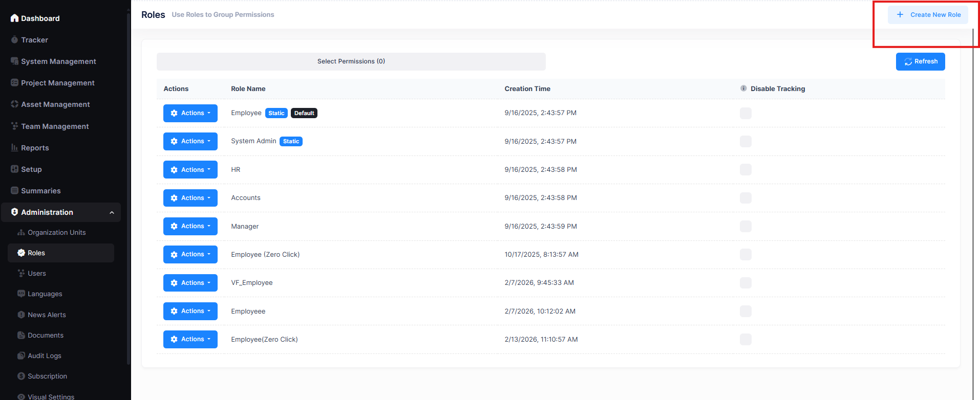Click the gear icon in Manager row
Screen dimensions: 980x400
174,226
